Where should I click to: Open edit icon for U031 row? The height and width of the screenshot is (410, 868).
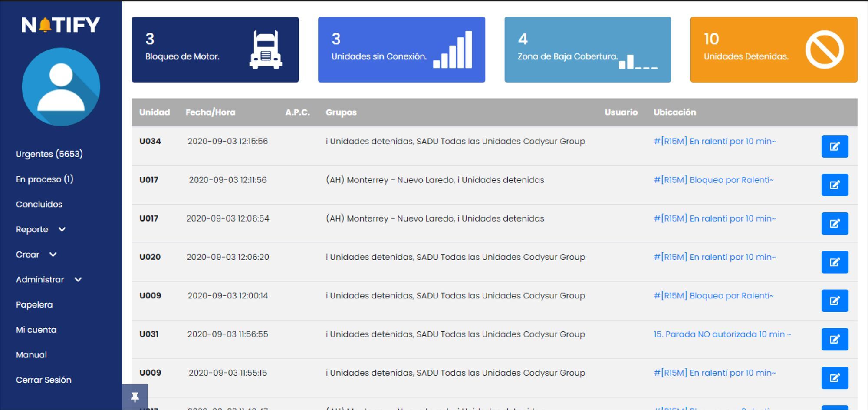(834, 339)
